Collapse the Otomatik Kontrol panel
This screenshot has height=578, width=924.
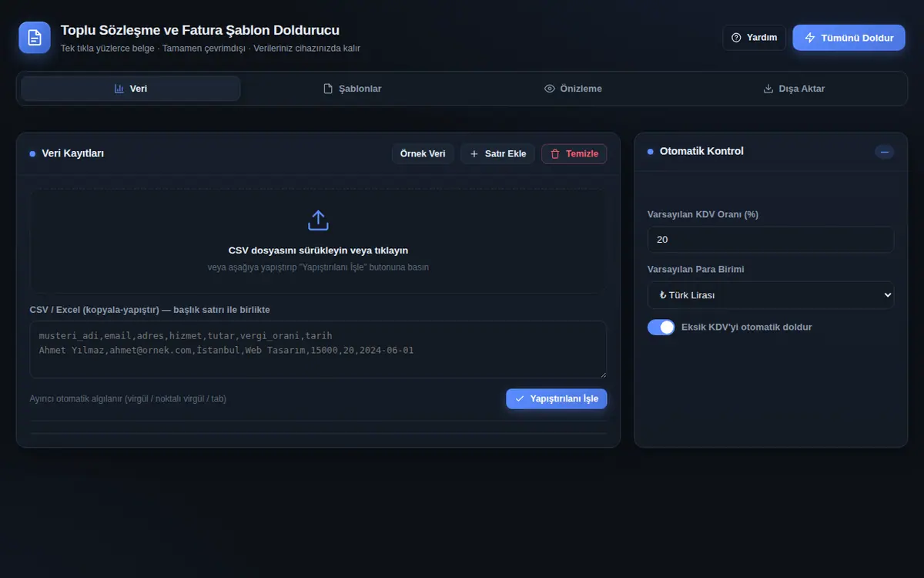(885, 152)
